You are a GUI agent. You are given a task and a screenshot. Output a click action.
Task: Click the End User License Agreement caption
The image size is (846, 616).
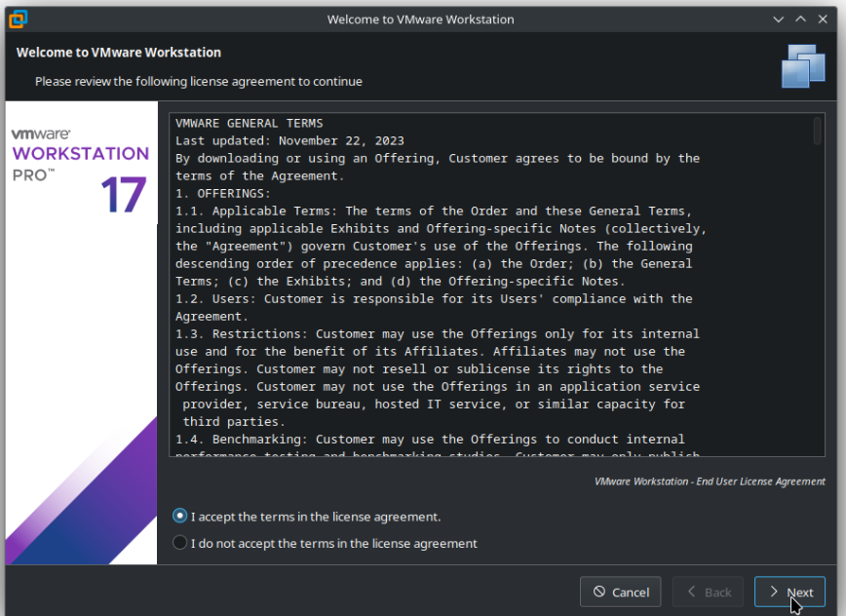710,481
